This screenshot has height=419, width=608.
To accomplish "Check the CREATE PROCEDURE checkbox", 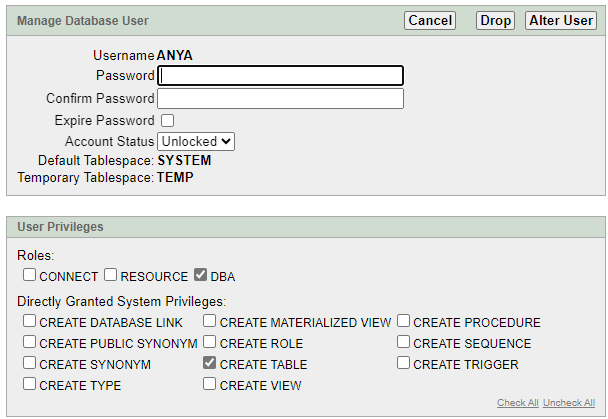I will tap(404, 322).
